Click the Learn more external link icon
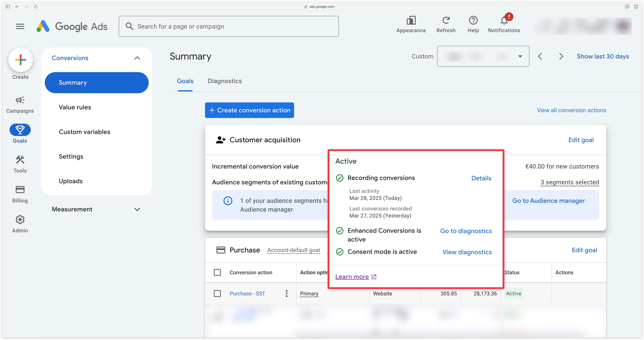 click(374, 277)
